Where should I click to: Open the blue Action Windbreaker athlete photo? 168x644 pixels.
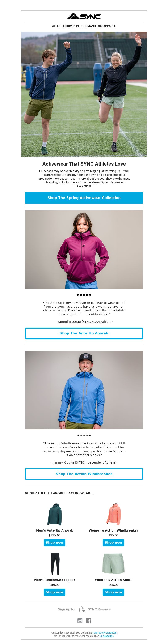tap(84, 390)
